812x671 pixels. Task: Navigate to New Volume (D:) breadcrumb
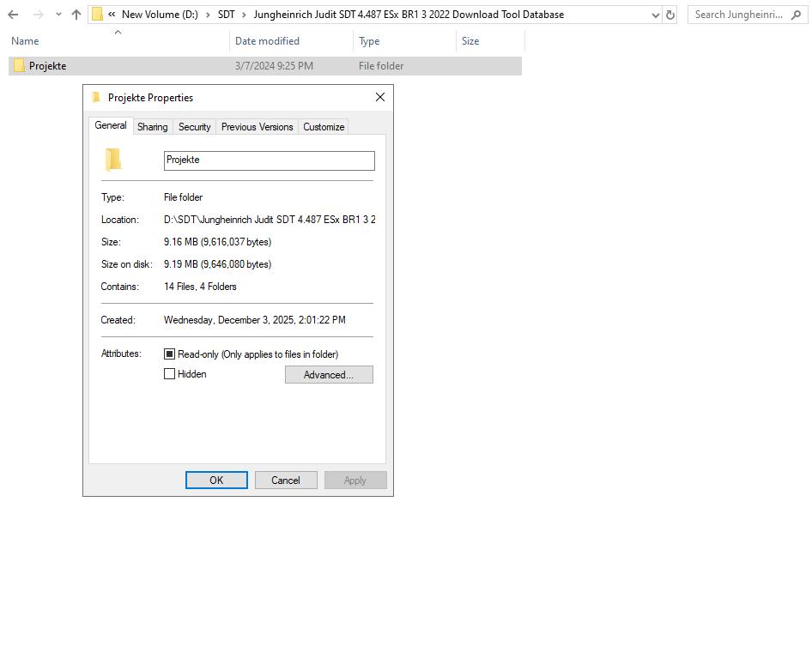pos(160,15)
